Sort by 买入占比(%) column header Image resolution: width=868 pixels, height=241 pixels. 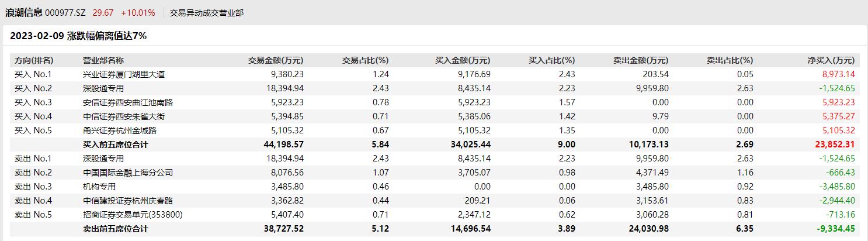pyautogui.click(x=551, y=60)
